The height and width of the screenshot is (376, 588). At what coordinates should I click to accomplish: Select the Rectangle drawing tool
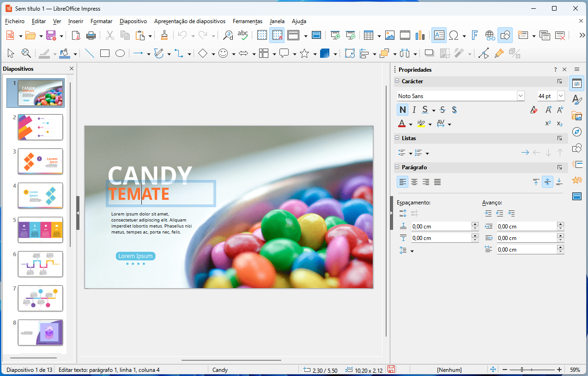(x=105, y=54)
